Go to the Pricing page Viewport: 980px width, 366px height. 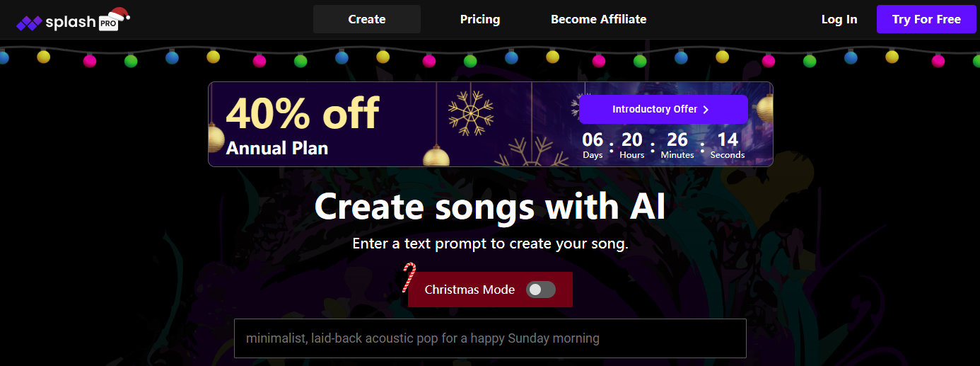point(480,19)
